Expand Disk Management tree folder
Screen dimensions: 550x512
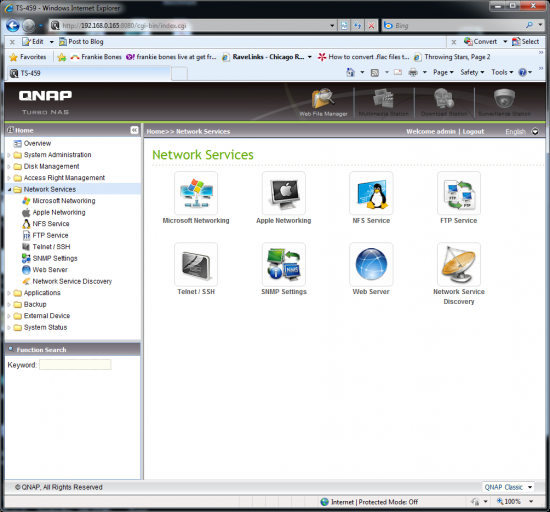click(9, 166)
